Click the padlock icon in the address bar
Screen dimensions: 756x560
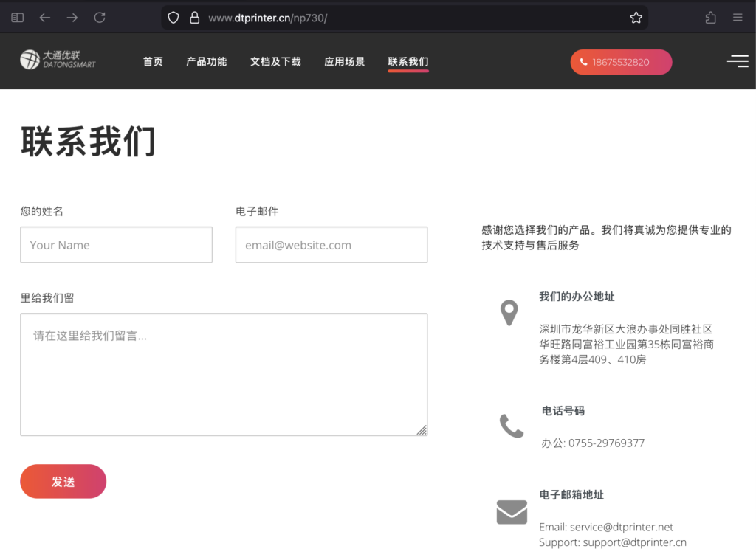[x=193, y=17]
